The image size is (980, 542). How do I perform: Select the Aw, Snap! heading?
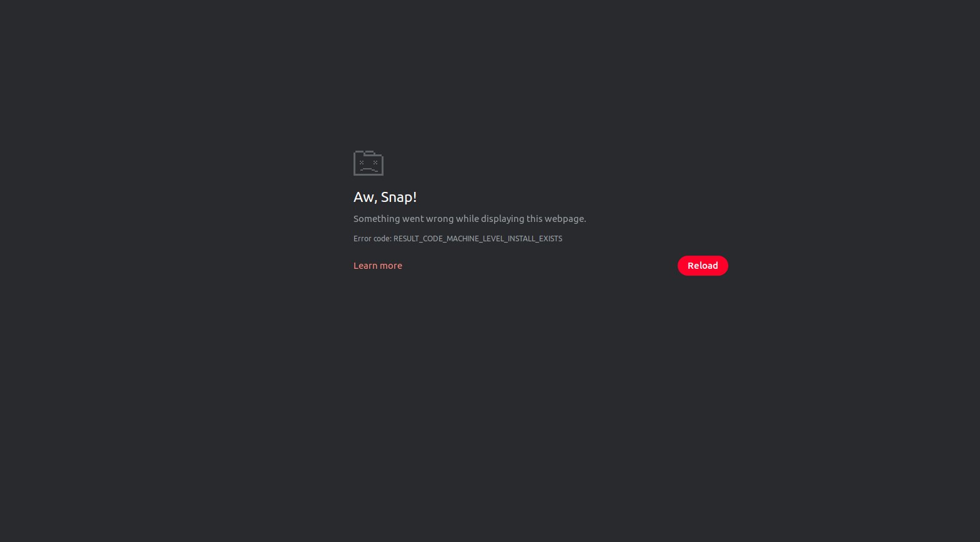(385, 197)
